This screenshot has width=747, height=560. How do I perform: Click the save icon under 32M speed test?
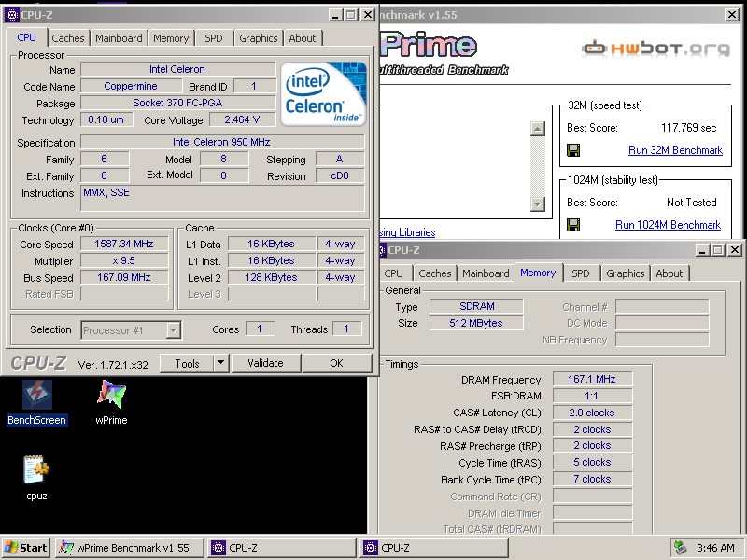click(573, 150)
